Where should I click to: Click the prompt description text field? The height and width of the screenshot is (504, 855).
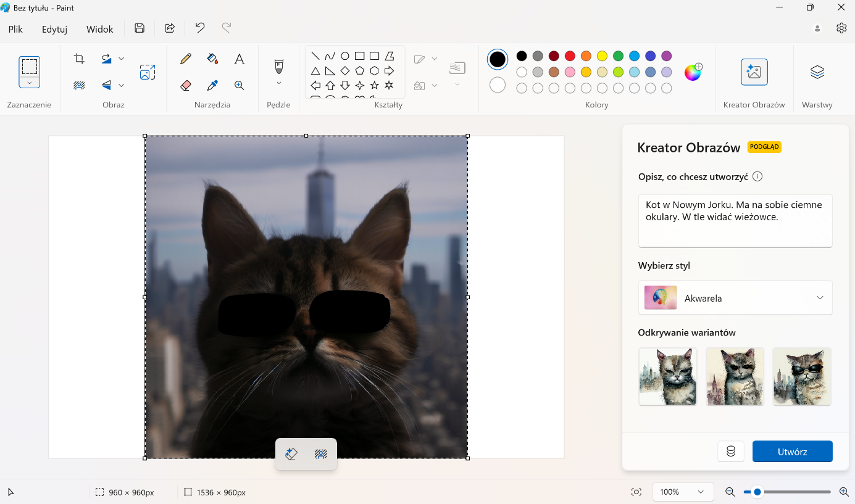click(x=735, y=220)
